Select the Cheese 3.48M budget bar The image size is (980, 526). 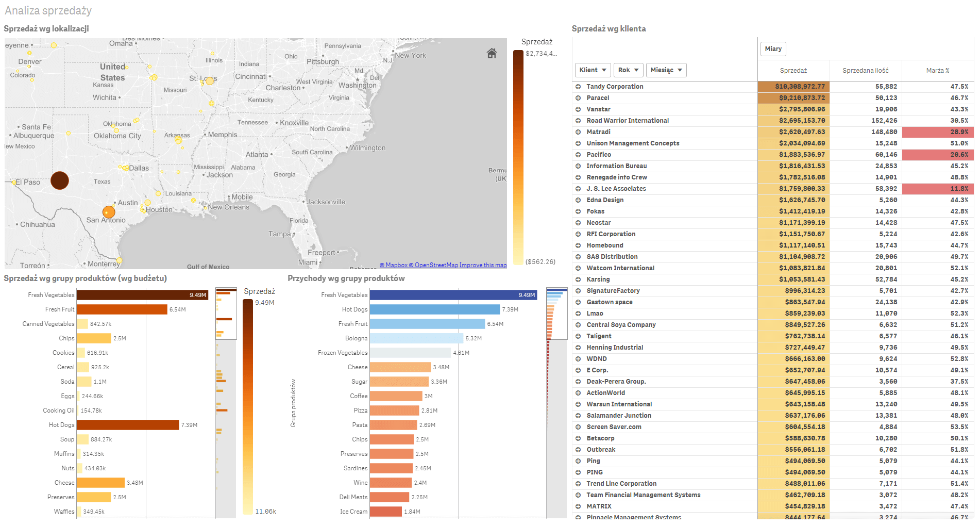pos(100,483)
